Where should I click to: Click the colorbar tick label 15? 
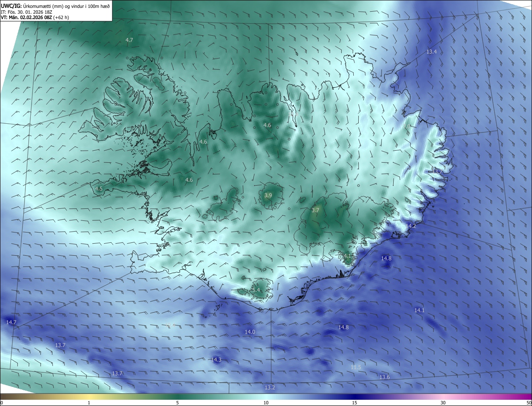point(355,403)
